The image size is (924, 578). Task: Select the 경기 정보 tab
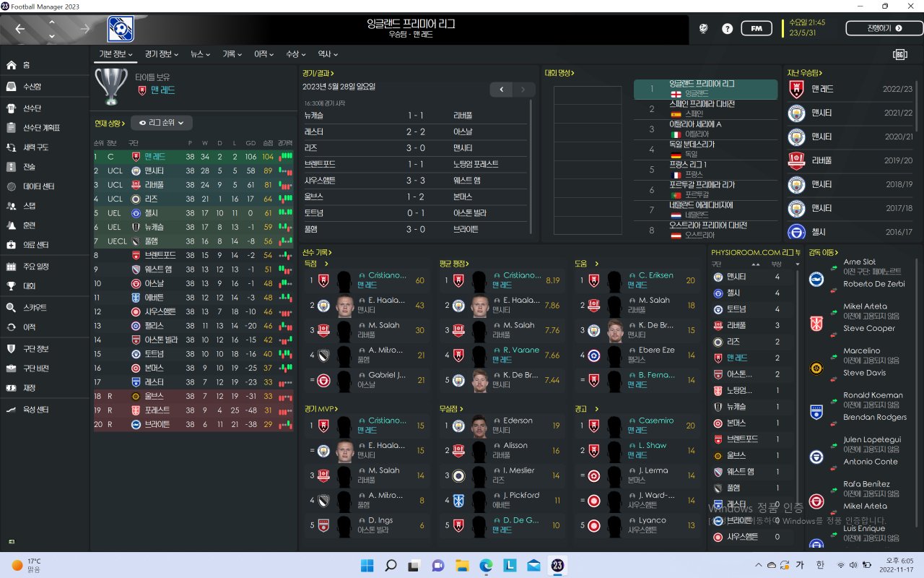click(x=162, y=54)
